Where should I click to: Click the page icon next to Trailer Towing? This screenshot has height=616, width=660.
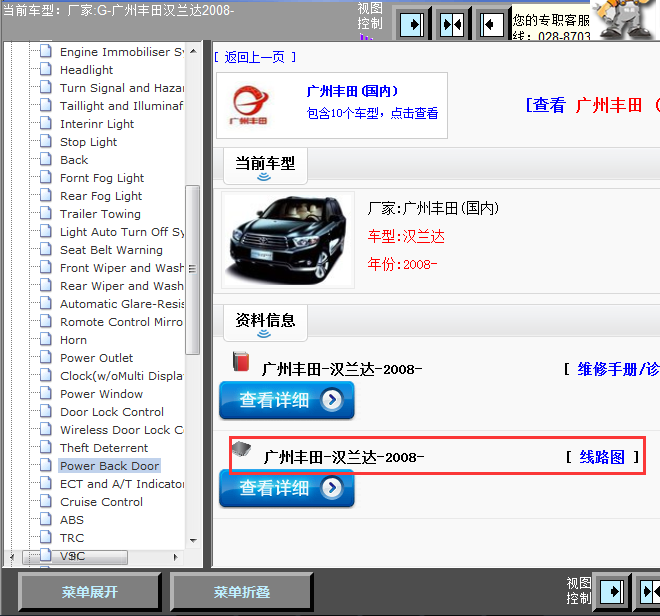coord(45,213)
